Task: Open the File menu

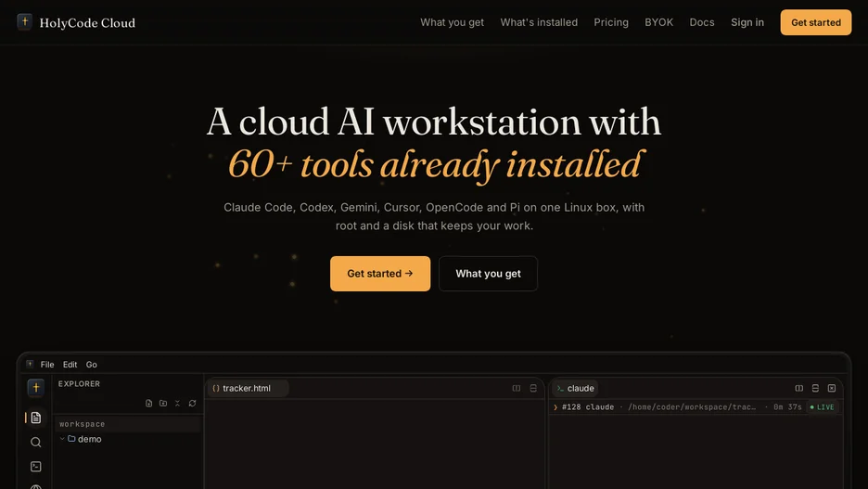Action: point(47,365)
